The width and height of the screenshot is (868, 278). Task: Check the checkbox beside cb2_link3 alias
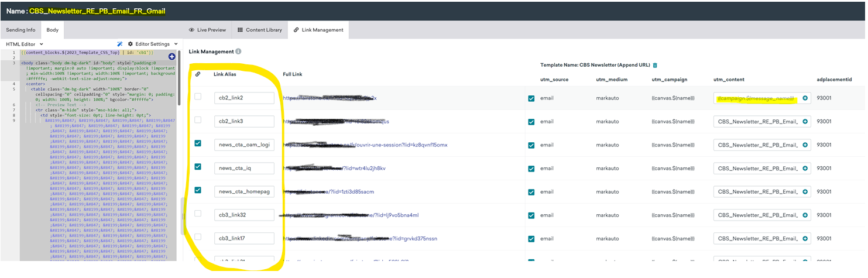tap(198, 120)
